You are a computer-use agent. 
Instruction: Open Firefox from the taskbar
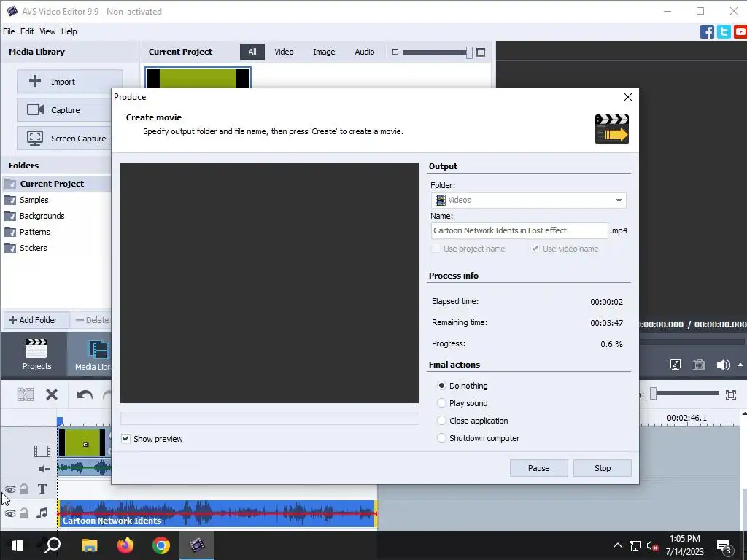[125, 545]
